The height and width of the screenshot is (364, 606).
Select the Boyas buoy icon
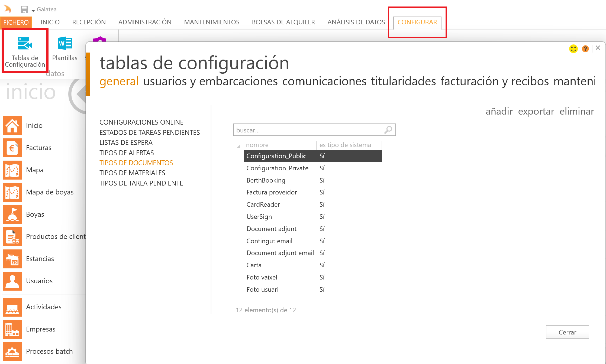click(12, 214)
